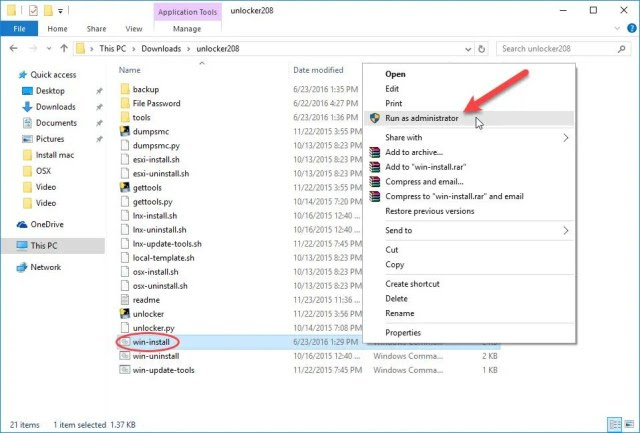Select unlocker.py file
Image resolution: width=640 pixels, height=433 pixels.
pos(153,328)
